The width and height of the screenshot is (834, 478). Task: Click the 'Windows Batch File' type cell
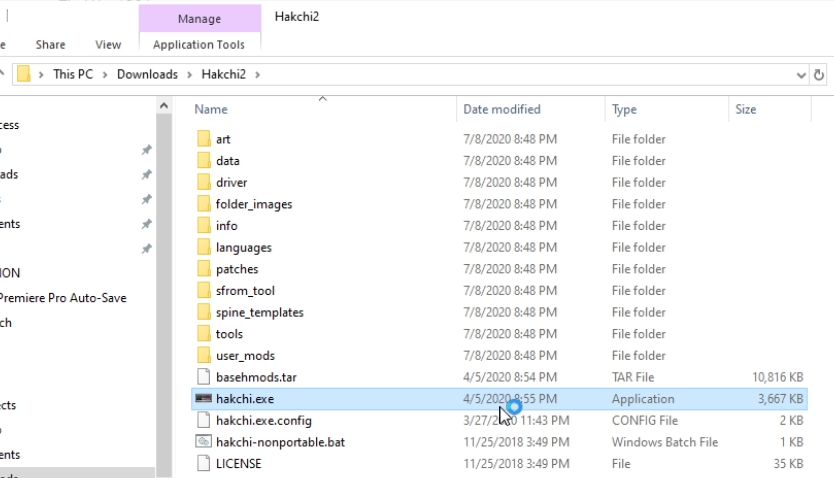point(665,442)
